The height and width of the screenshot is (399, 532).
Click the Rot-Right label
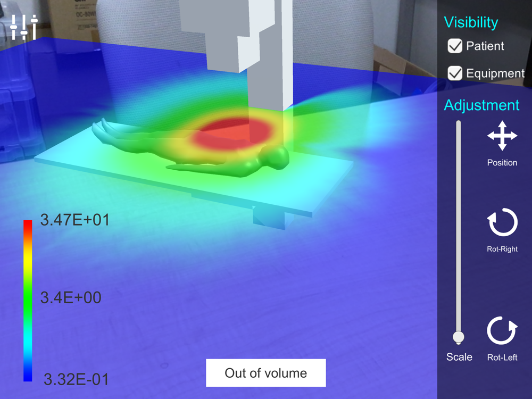coord(502,249)
